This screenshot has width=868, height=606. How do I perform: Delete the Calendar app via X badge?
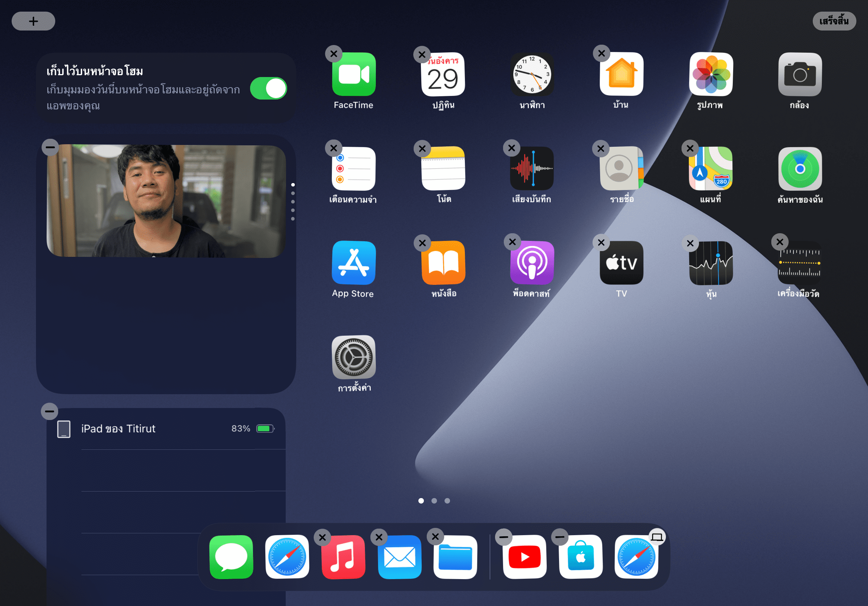(422, 54)
